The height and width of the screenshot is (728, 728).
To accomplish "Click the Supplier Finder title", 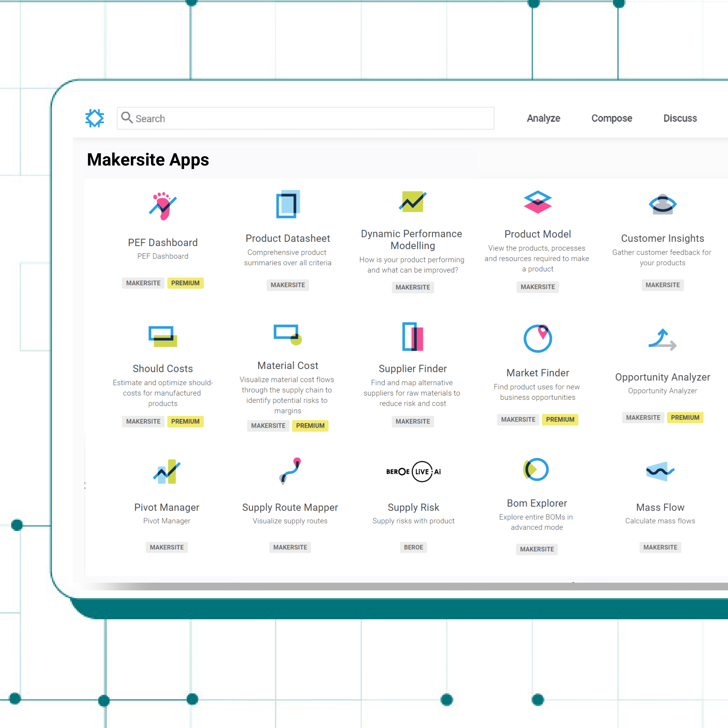I will pyautogui.click(x=413, y=369).
